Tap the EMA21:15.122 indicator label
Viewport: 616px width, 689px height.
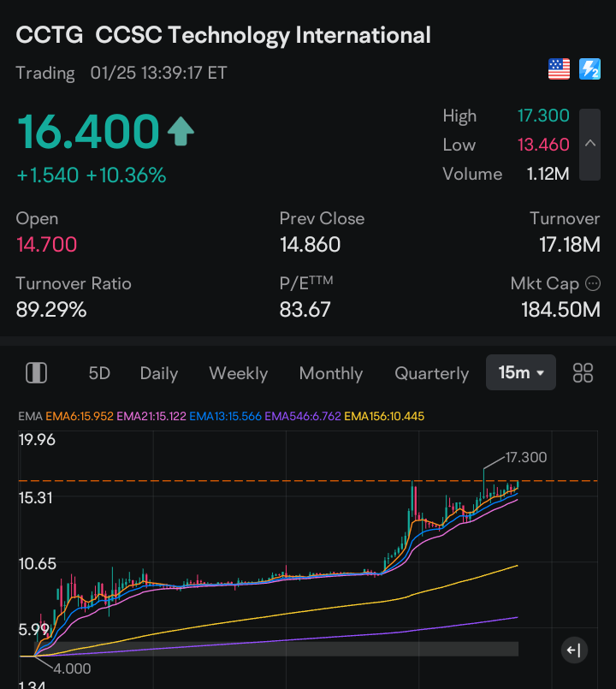151,416
